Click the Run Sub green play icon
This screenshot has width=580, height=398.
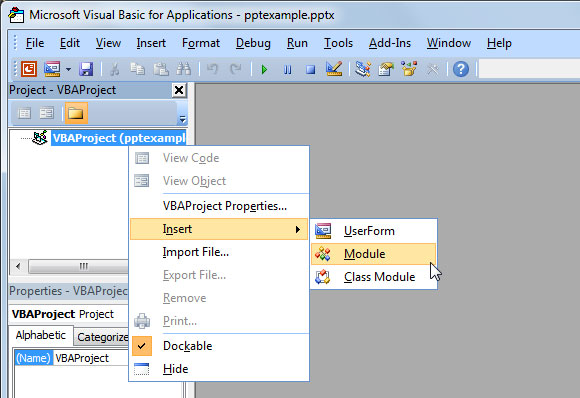coord(264,69)
